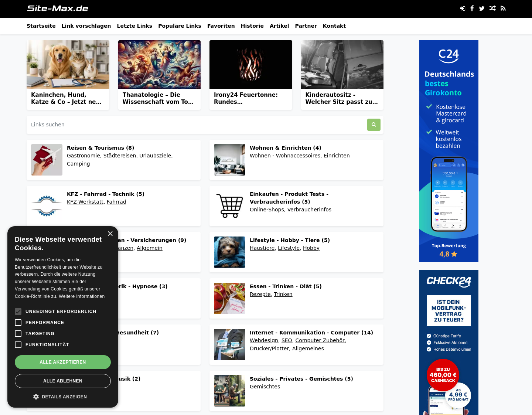Open Wohnen & Einrichten category heading
The height and width of the screenshot is (415, 532).
pos(286,148)
